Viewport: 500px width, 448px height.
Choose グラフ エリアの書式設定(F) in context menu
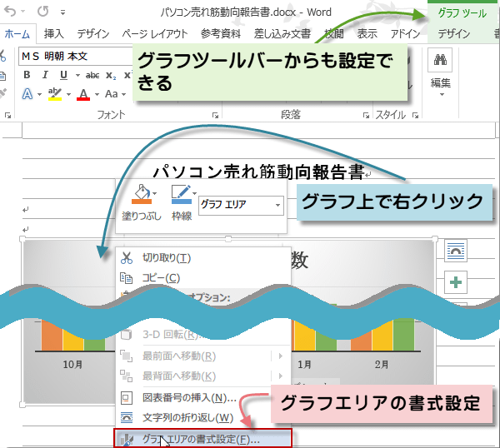tap(201, 438)
